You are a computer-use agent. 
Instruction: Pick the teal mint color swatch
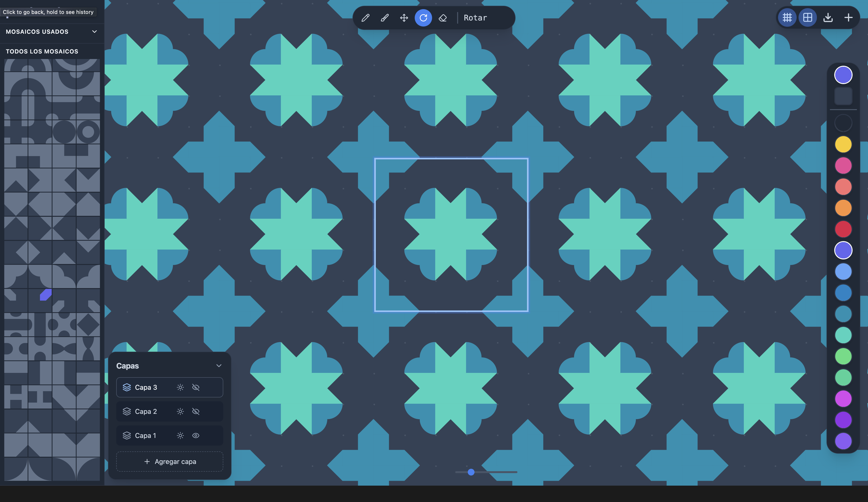click(x=843, y=335)
